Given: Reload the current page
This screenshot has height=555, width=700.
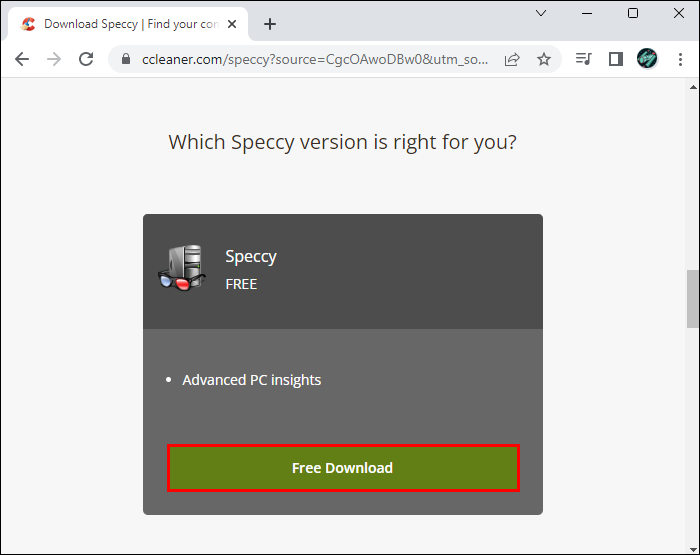Looking at the screenshot, I should pyautogui.click(x=86, y=59).
